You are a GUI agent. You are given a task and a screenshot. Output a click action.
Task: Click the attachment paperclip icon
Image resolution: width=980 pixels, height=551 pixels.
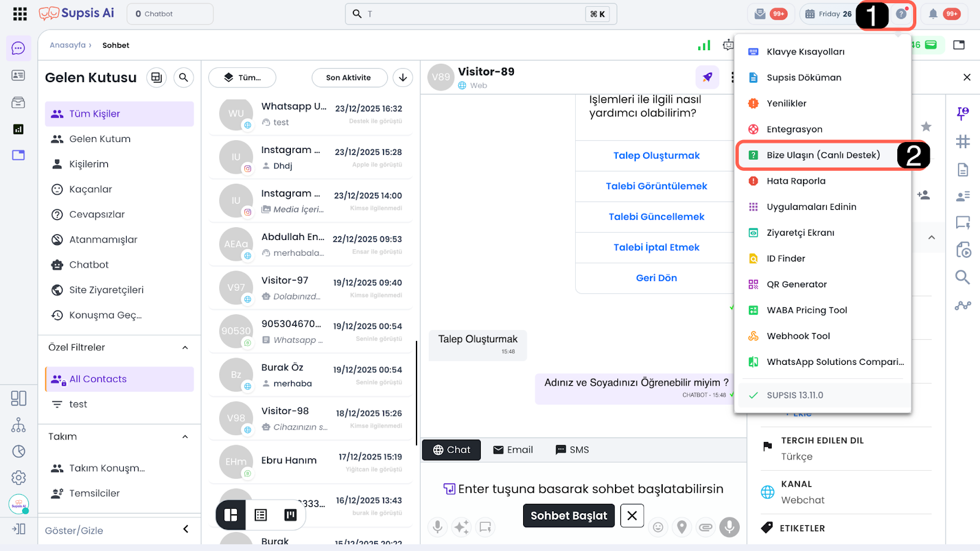point(706,527)
